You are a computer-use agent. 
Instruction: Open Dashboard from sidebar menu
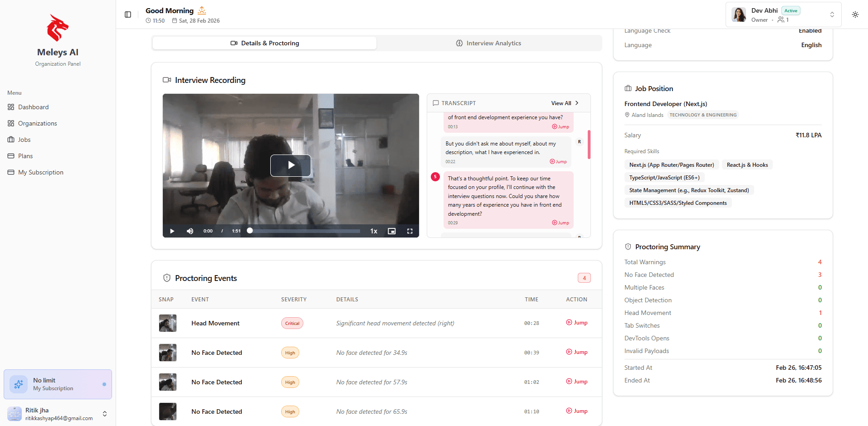click(x=33, y=107)
